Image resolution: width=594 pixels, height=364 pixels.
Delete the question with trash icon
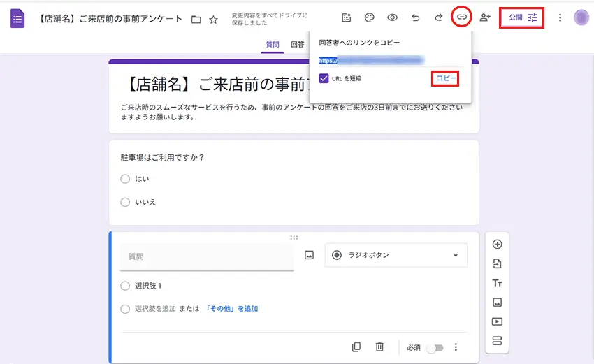379,347
